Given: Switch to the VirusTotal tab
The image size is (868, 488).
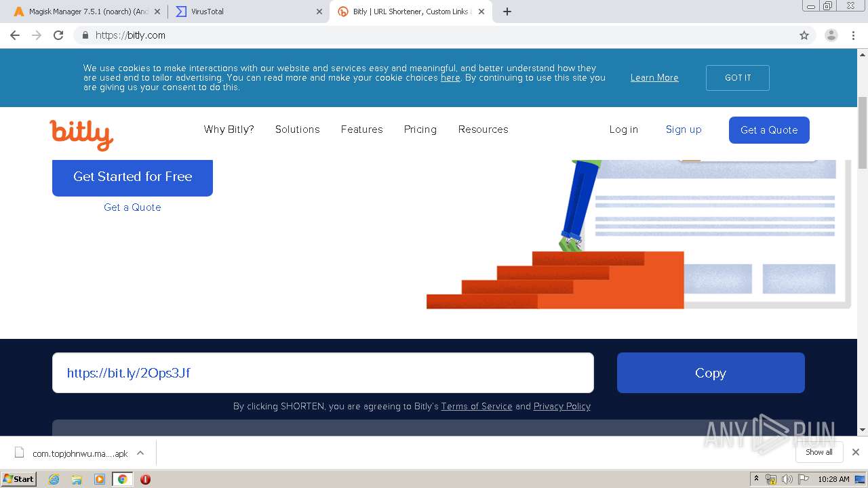Looking at the screenshot, I should 248,12.
